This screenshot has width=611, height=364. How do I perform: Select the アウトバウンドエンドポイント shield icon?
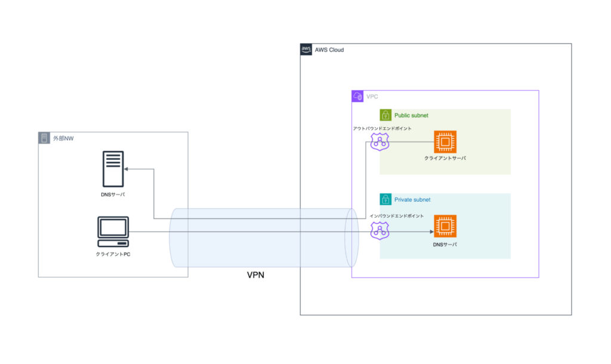click(x=379, y=141)
